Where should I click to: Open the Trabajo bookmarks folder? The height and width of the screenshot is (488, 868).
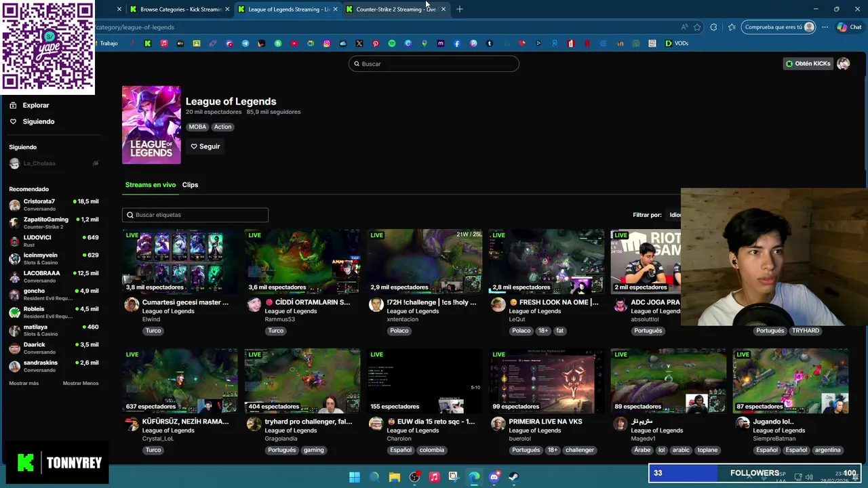[108, 43]
